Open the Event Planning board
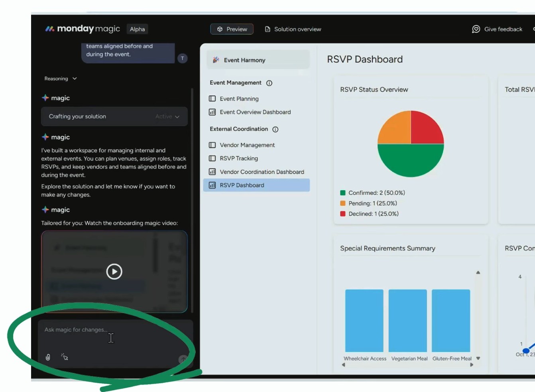 [x=239, y=99]
